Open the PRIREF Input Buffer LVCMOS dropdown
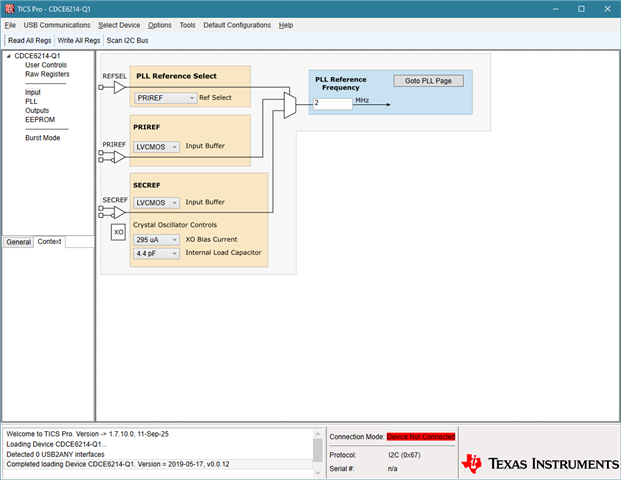621x480 pixels. [x=156, y=147]
